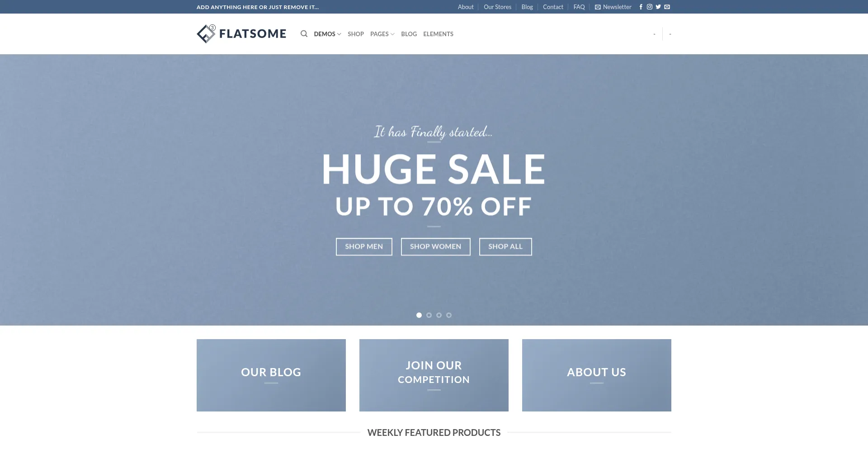Open the Elements menu item
868x449 pixels.
coord(438,34)
